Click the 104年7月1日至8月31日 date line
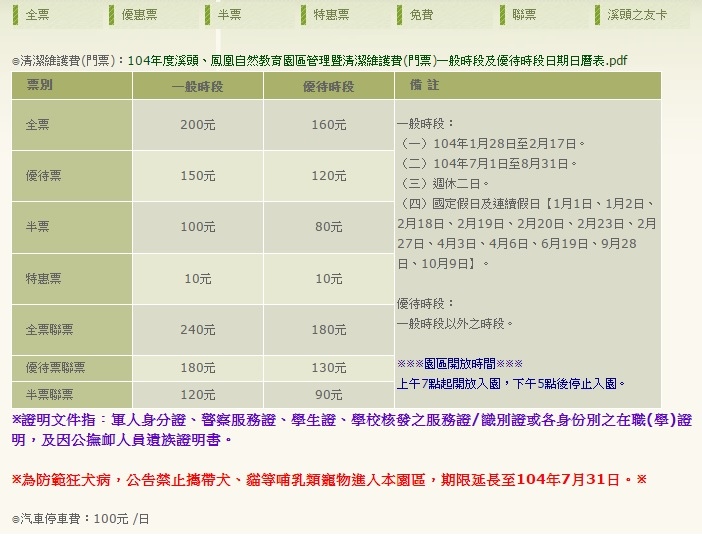Screen dimensions: 702x540 click(487, 163)
